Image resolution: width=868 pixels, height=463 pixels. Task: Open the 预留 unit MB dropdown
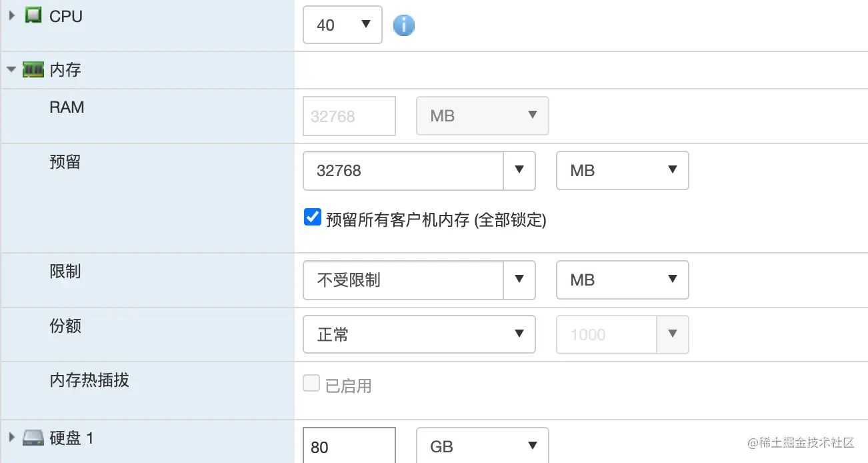(x=623, y=170)
